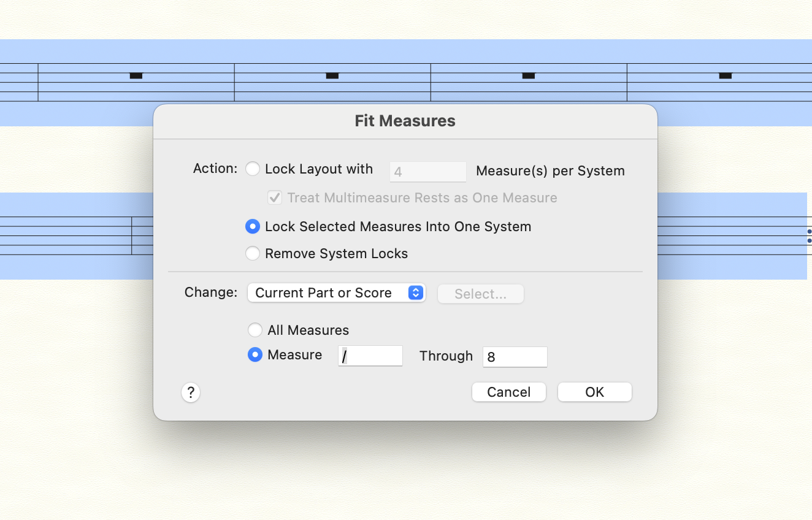
Task: Click the starting Measure number field
Action: [x=370, y=356]
